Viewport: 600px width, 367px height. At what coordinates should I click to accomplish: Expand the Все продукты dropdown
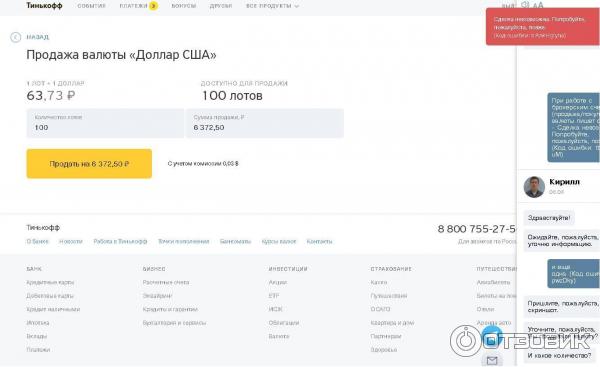pos(272,6)
